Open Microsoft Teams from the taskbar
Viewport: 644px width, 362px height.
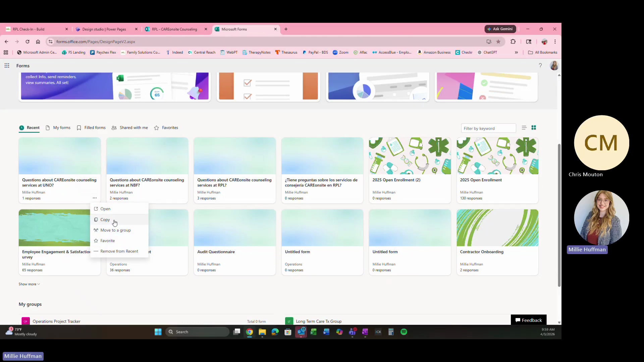coord(352,332)
